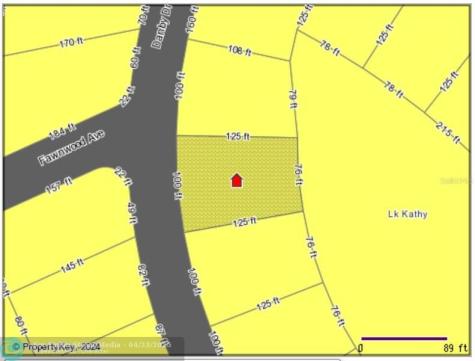The image size is (475, 361).
Task: Click the red house marker icon
Action: [x=237, y=180]
